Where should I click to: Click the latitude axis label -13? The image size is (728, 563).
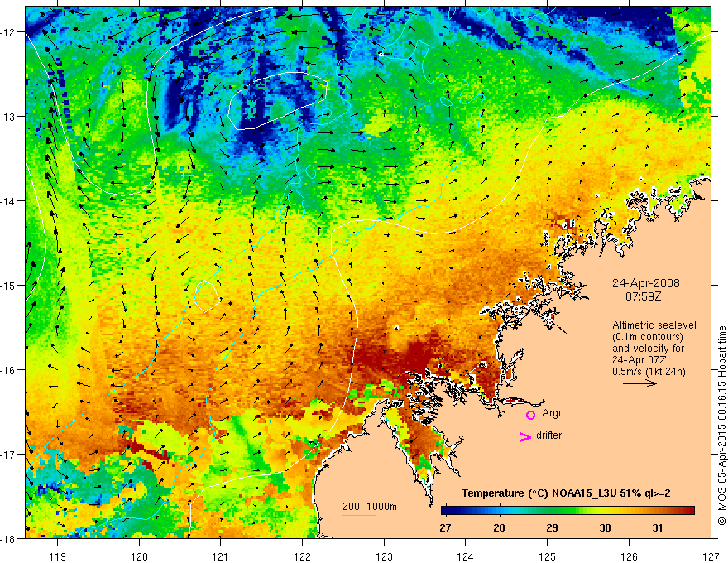[9, 117]
